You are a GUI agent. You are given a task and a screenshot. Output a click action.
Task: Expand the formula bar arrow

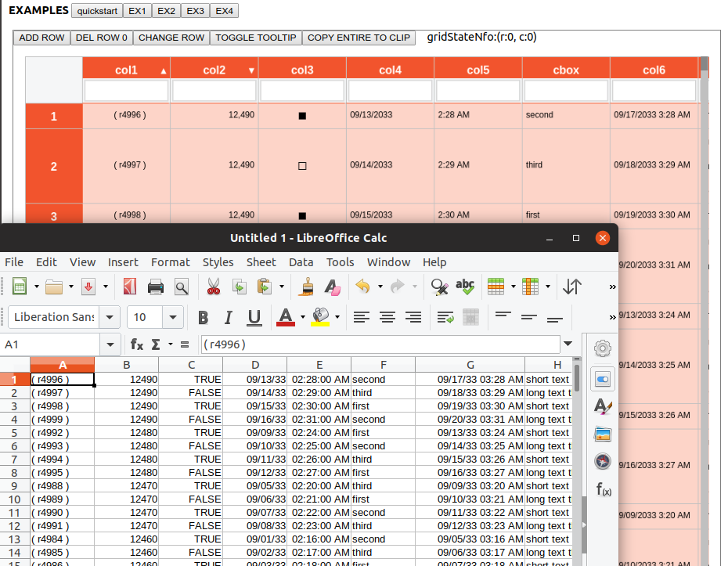(568, 344)
